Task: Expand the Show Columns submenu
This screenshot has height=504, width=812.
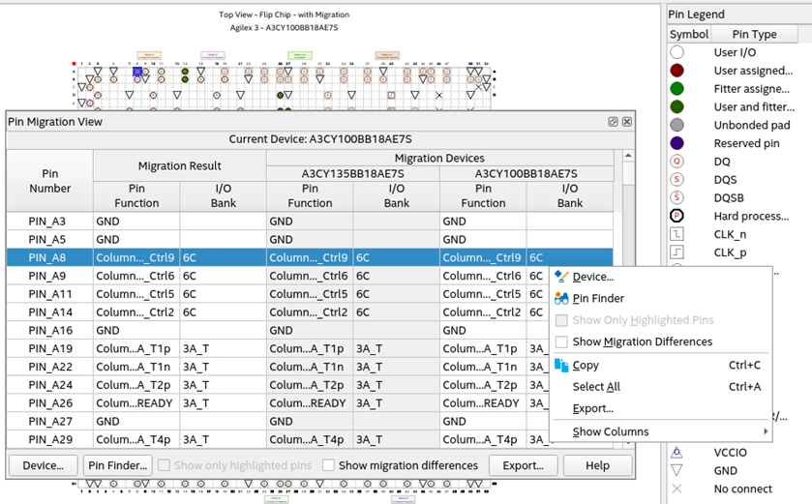Action: click(661, 431)
